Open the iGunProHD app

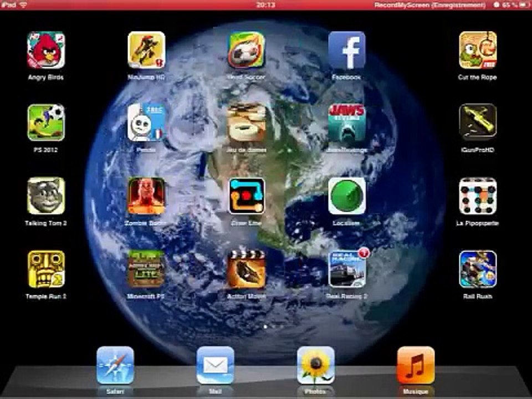pos(478,122)
